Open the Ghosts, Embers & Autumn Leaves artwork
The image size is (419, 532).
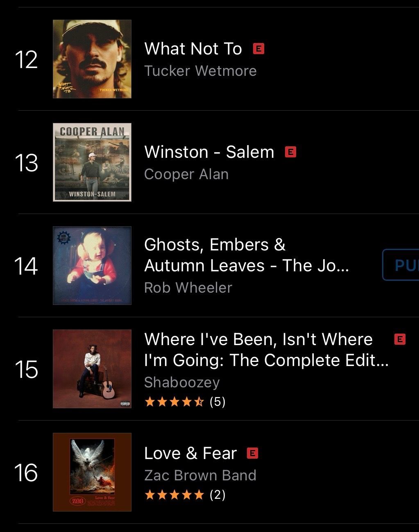coord(92,266)
